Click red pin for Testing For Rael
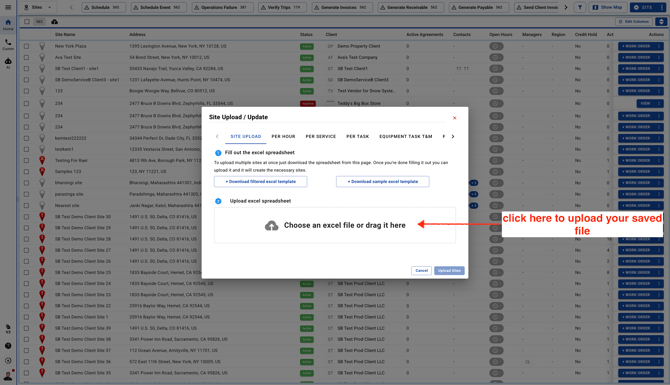The image size is (670, 385). click(x=42, y=160)
